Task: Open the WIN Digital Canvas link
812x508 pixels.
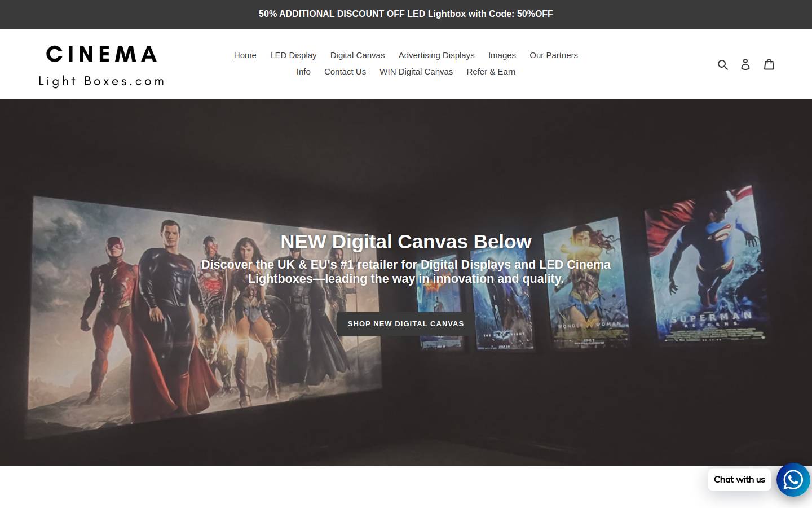Action: click(x=416, y=72)
